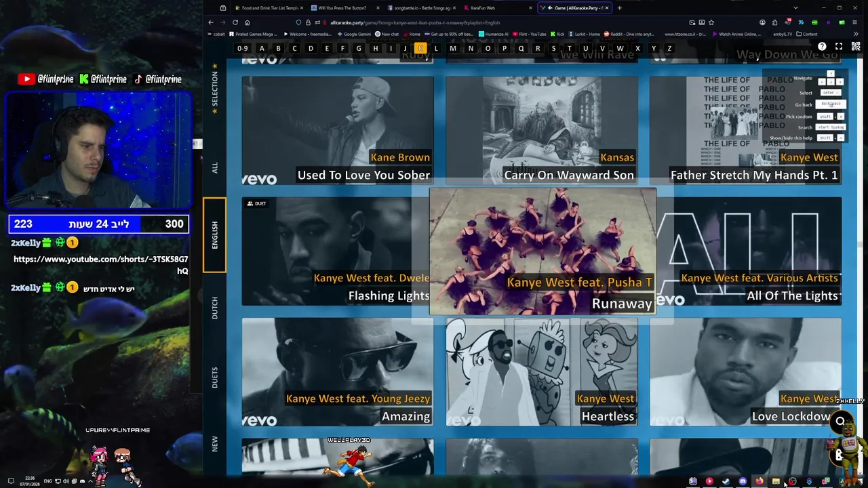Open the browser tab list dropdown
The width and height of the screenshot is (868, 488).
795,8
